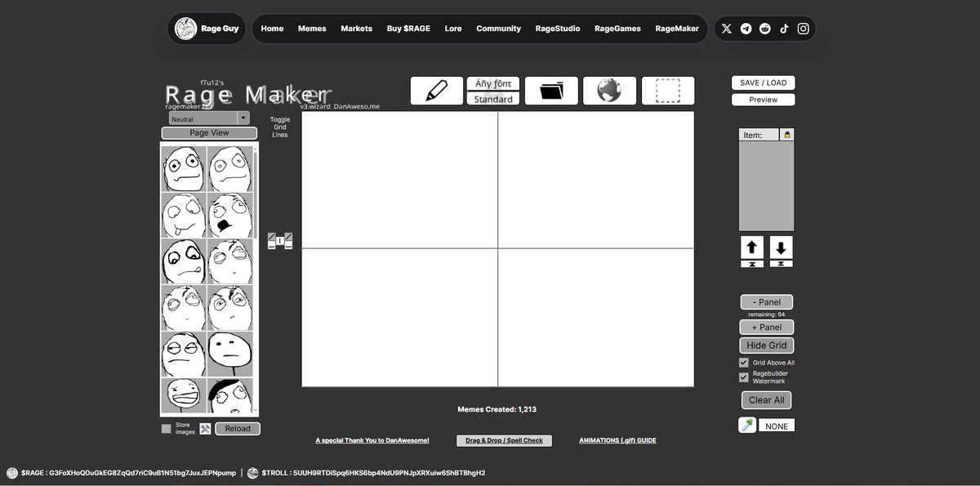Click the $TROLL contract address text
This screenshot has height=486, width=980.
click(x=389, y=473)
